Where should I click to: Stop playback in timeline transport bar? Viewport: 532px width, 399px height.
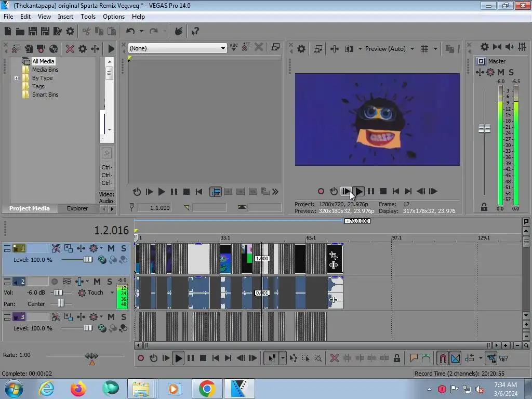pyautogui.click(x=203, y=358)
